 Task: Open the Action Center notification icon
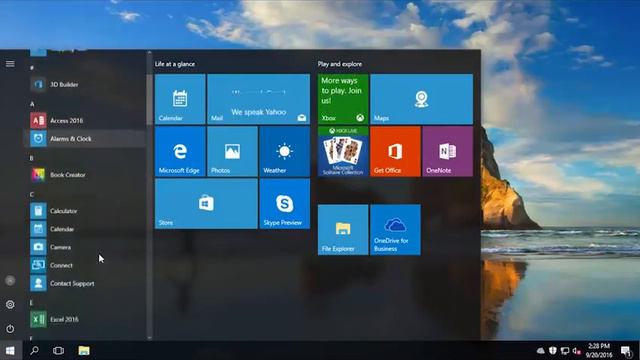[626, 351]
